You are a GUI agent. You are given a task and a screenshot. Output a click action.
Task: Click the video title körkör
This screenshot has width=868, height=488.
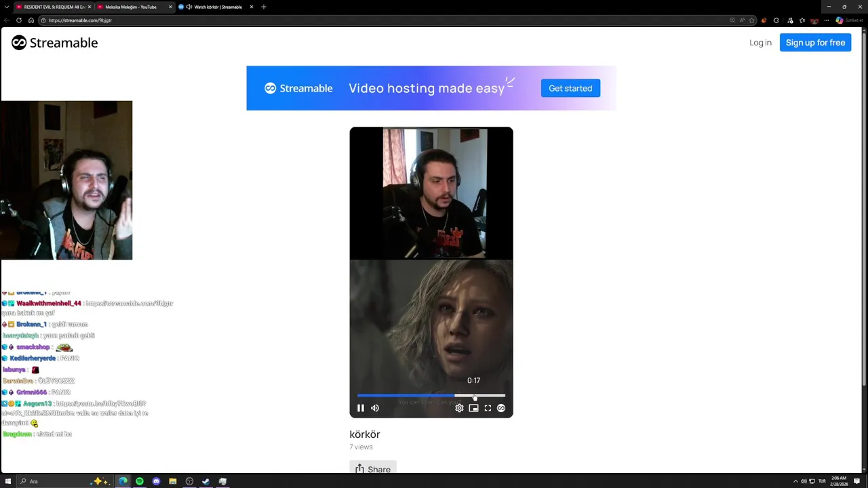365,434
